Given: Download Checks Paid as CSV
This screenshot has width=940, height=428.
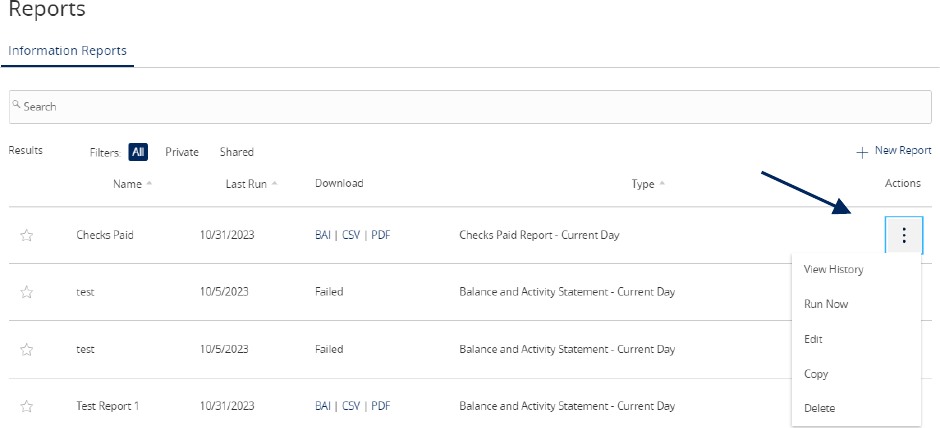Looking at the screenshot, I should coord(351,235).
